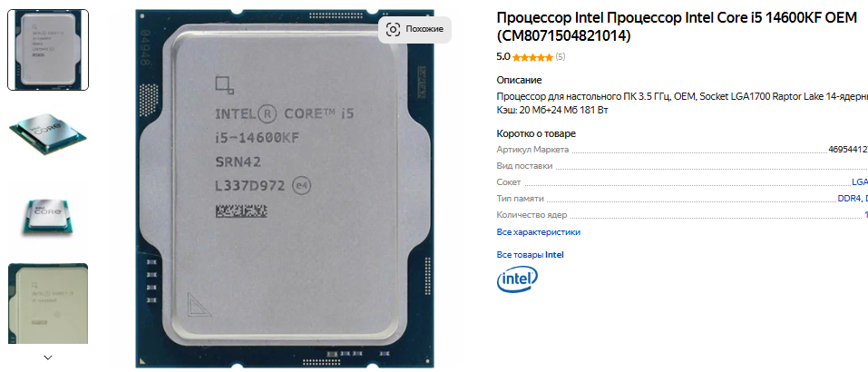This screenshot has height=372, width=868.
Task: Click the five-star rating stars
Action: pos(532,57)
